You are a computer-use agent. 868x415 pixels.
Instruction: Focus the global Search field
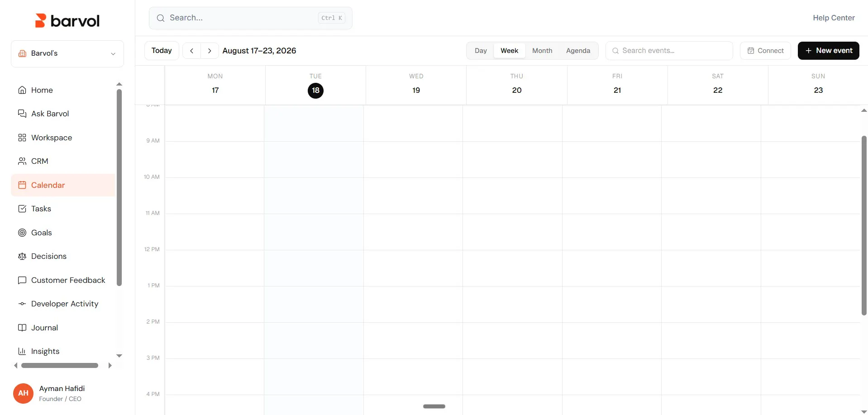point(250,18)
